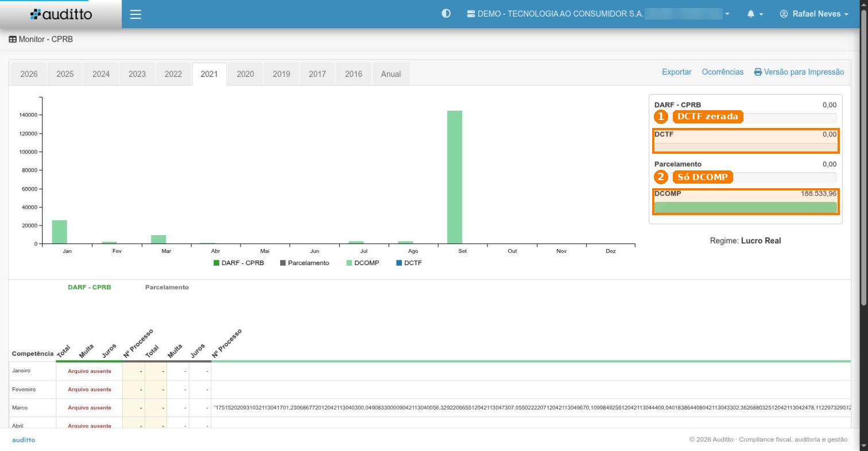Select the 2016 tab
Viewport: 868px width, 451px height.
(354, 74)
